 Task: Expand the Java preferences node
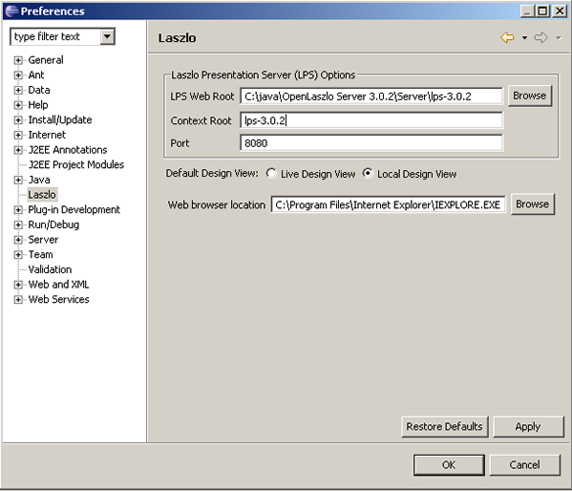(x=18, y=180)
